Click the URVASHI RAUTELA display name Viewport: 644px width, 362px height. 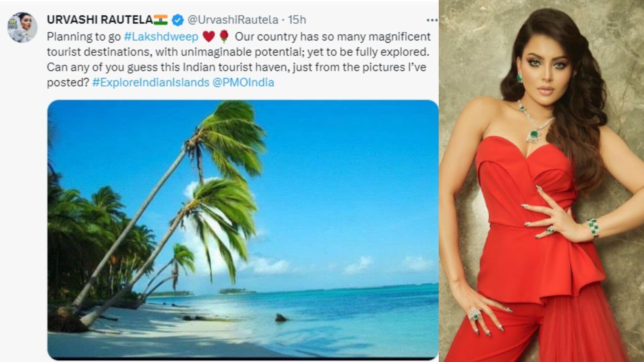[x=100, y=19]
